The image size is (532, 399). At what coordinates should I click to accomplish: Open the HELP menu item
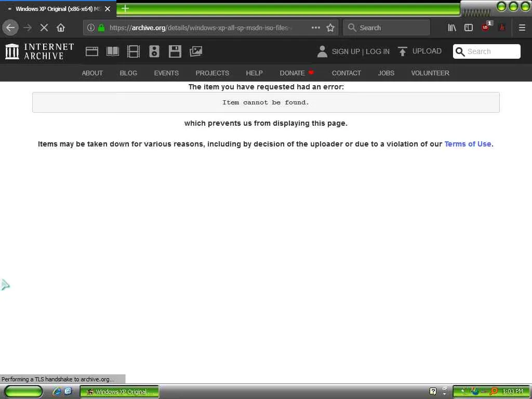click(x=254, y=73)
